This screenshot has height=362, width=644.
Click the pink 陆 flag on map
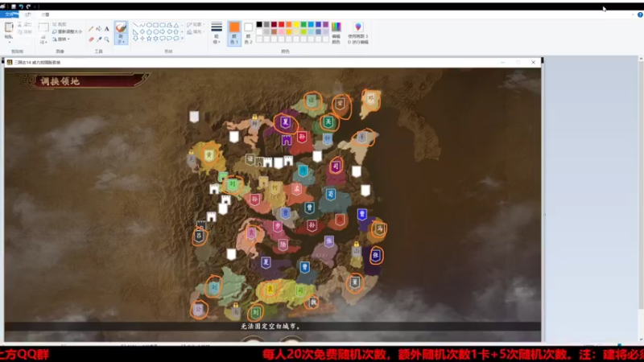point(283,245)
